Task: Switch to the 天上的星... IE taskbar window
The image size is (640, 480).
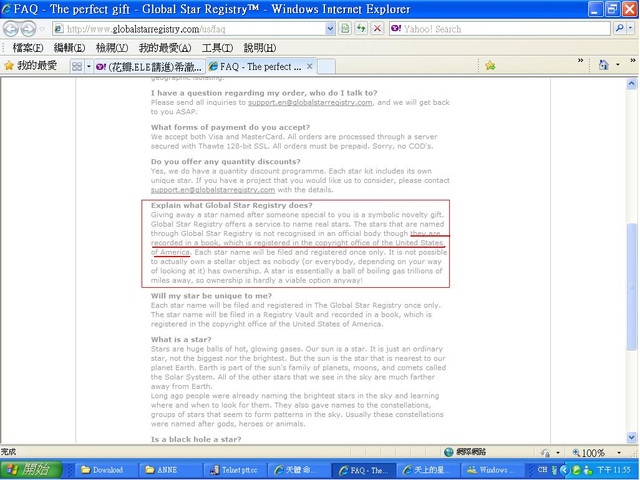Action: click(427, 470)
